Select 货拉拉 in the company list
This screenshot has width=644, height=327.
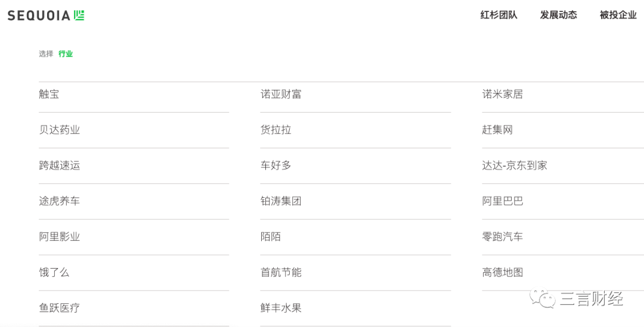coord(275,130)
